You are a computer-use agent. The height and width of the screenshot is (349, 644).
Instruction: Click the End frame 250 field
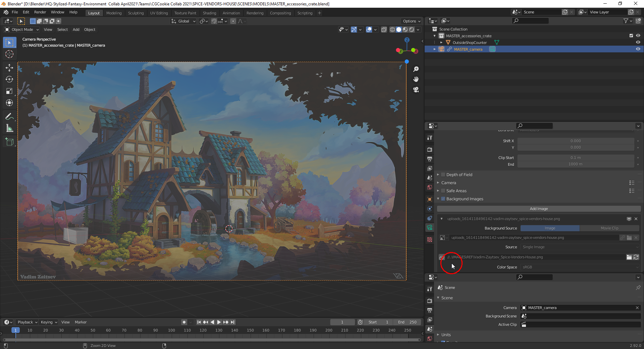pyautogui.click(x=407, y=322)
